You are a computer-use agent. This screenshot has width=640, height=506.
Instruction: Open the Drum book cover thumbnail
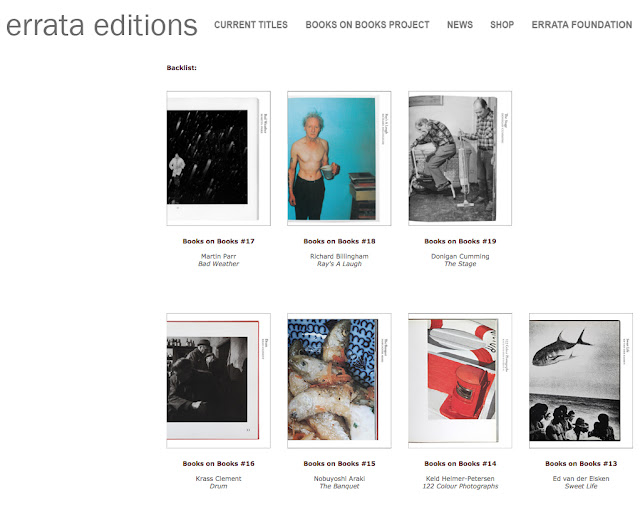point(218,381)
